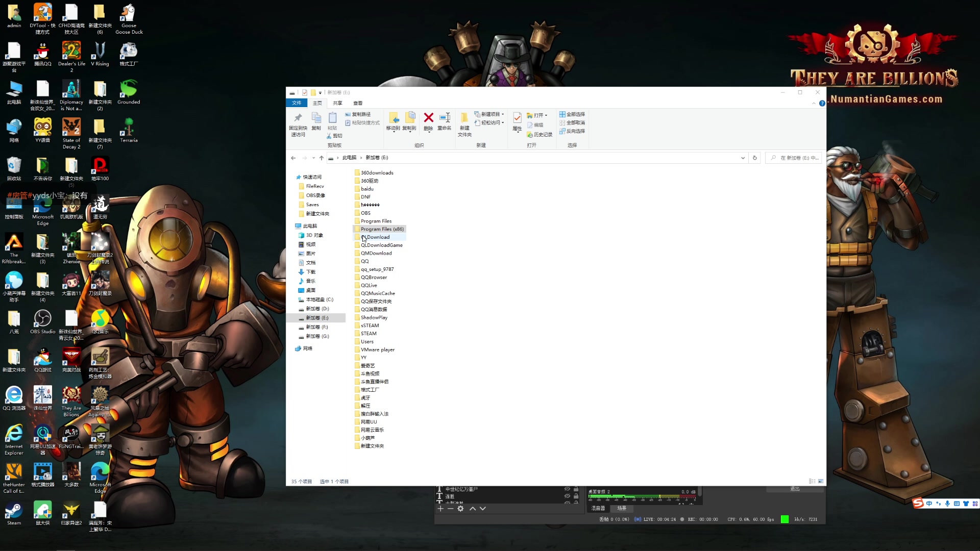Click OBS Exit (退出) button
This screenshot has width=980, height=551.
(795, 489)
